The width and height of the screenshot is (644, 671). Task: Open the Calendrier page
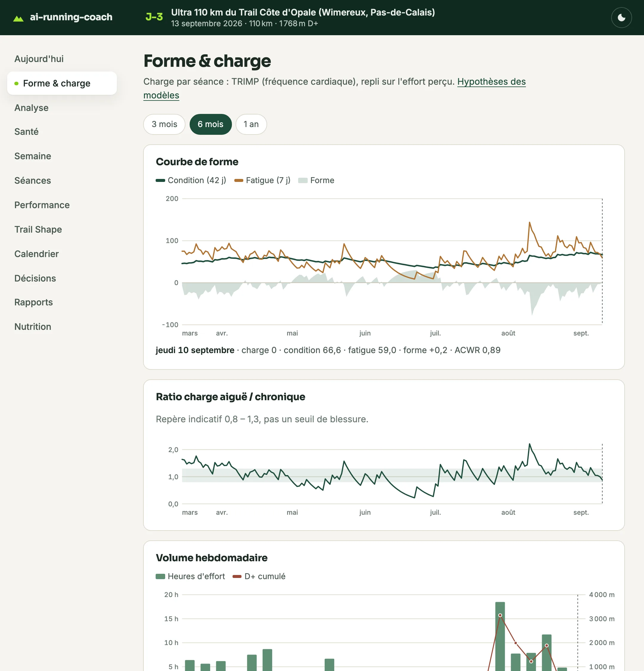click(x=36, y=254)
